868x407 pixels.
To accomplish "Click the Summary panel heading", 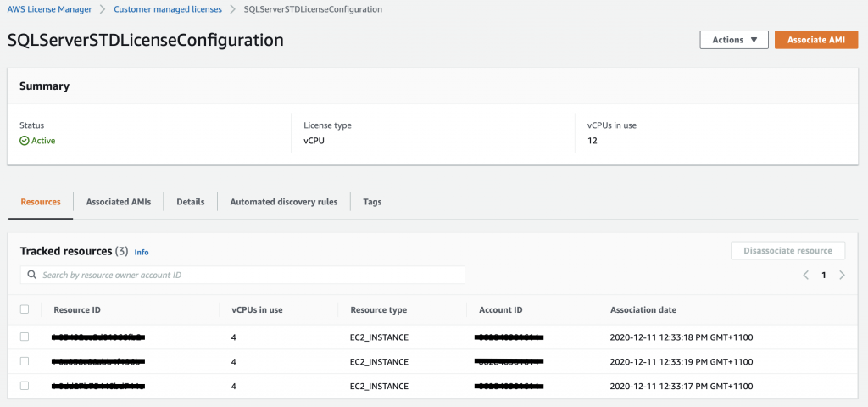I will 44,86.
